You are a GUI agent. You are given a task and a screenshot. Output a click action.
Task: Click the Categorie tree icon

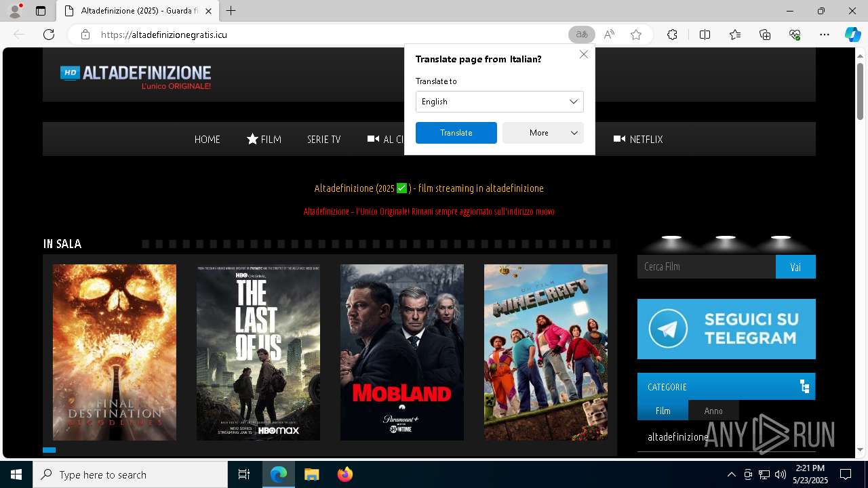click(805, 386)
